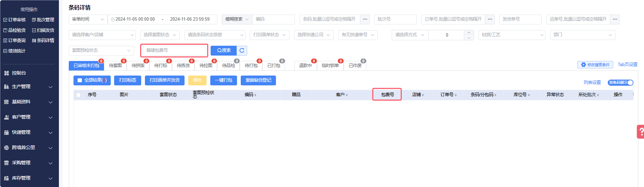Decrease the numeric stepper value

(469, 37)
